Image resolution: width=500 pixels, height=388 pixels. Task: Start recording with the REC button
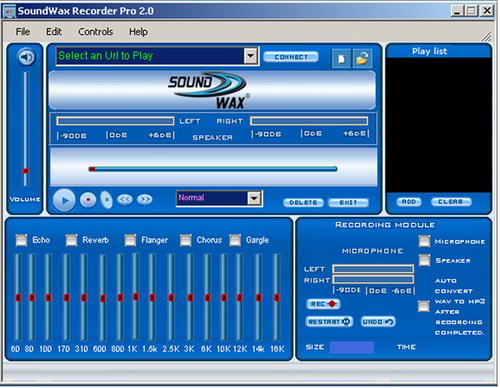click(x=323, y=304)
